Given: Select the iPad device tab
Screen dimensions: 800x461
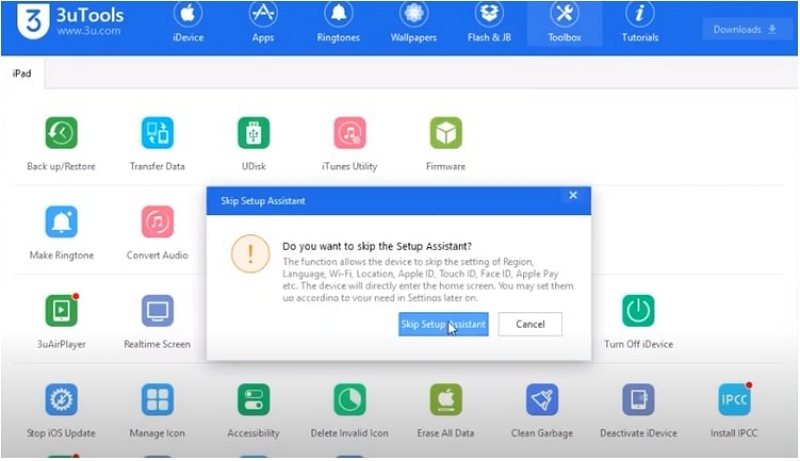Looking at the screenshot, I should [x=21, y=74].
